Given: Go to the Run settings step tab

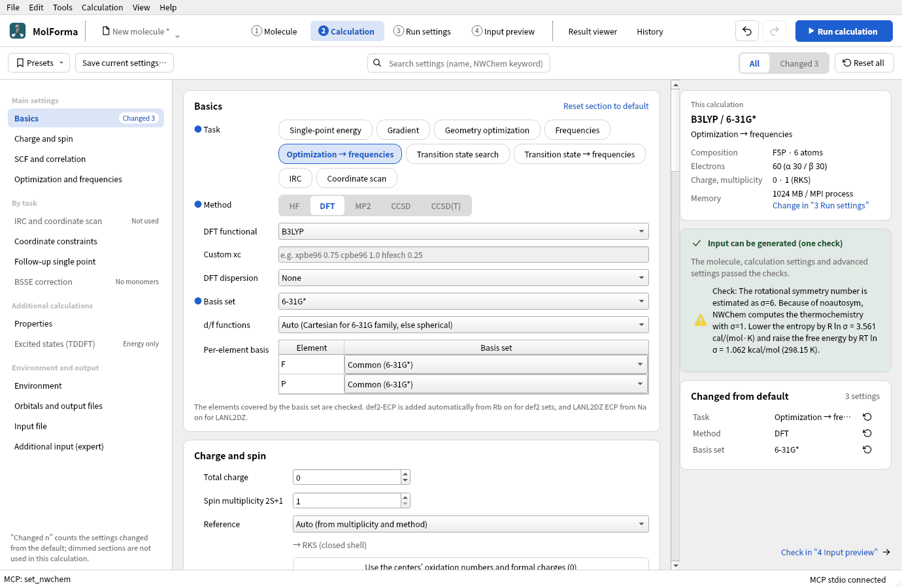Looking at the screenshot, I should click(422, 31).
